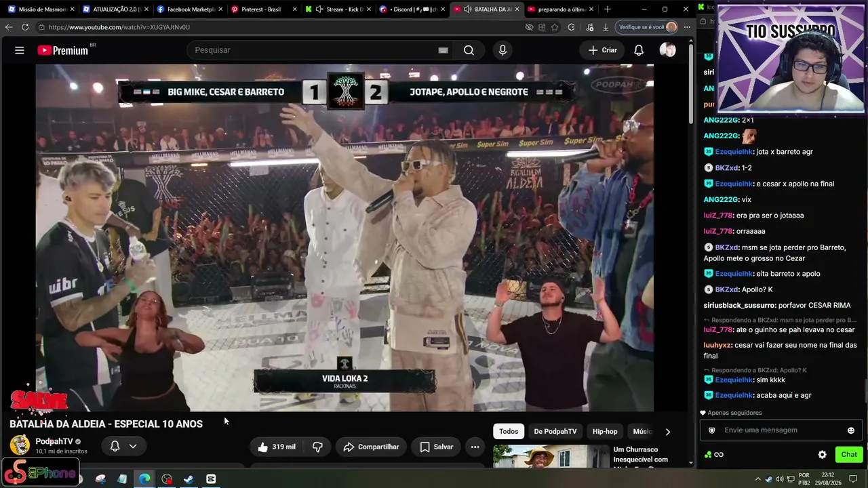Viewport: 868px width, 488px height.
Task: Switch the POR PTB2 keyboard language
Action: pyautogui.click(x=804, y=479)
